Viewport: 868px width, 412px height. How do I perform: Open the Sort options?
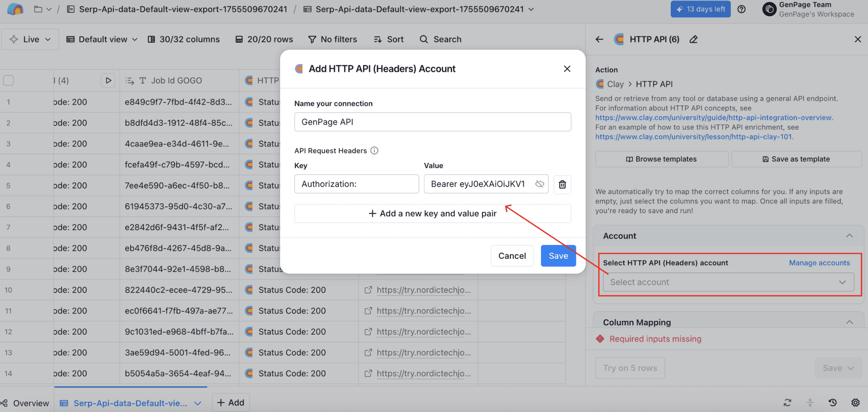[389, 39]
